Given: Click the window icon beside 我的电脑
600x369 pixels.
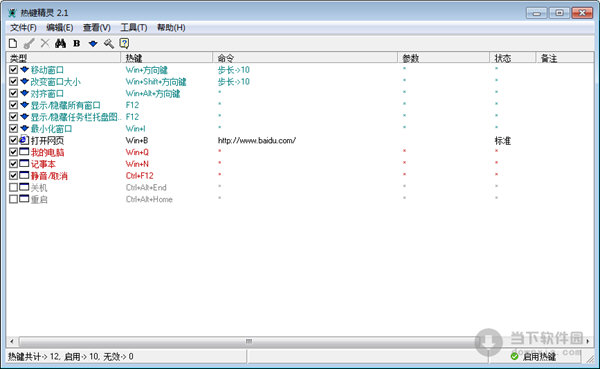Looking at the screenshot, I should point(24,152).
